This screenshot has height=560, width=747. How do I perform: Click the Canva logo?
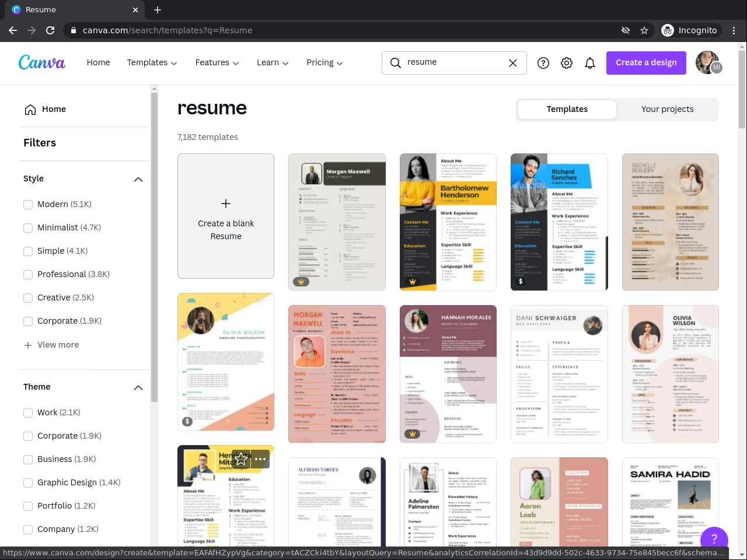[42, 62]
